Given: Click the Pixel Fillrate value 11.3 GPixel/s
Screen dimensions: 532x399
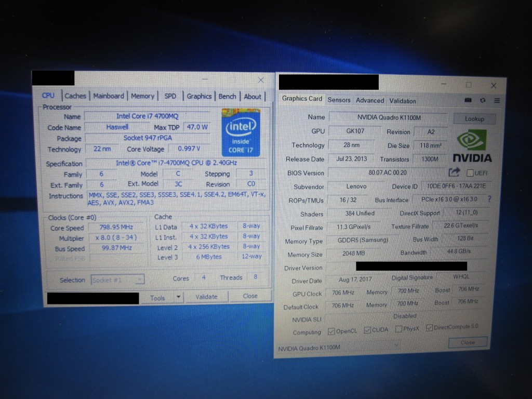Looking at the screenshot, I should [353, 227].
